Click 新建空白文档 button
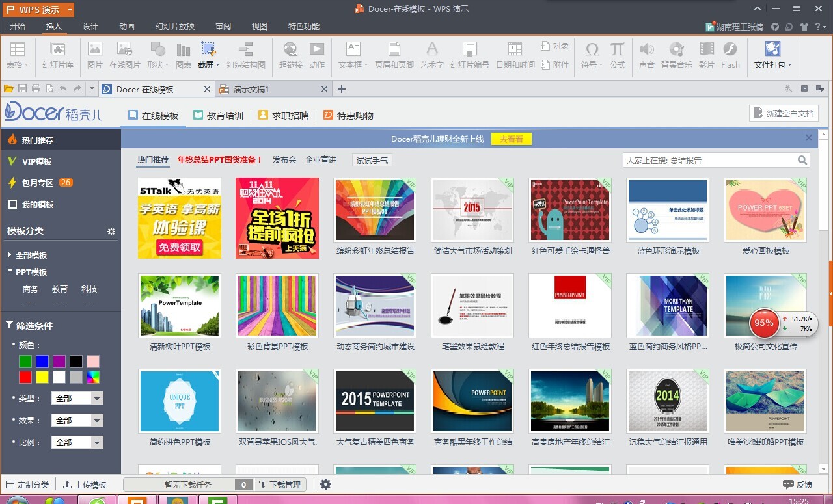This screenshot has width=833, height=504. (784, 113)
